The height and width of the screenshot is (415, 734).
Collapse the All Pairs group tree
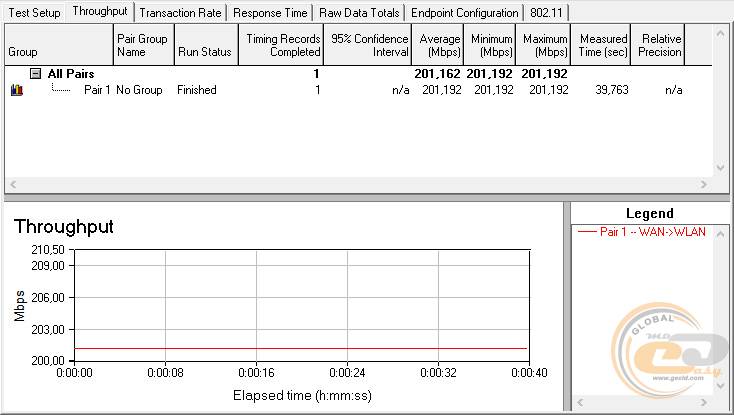(x=35, y=74)
